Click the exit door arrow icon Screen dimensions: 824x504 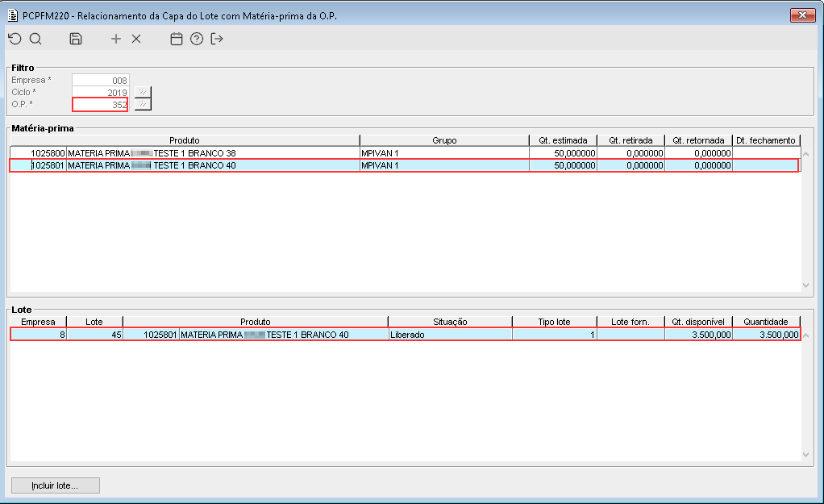tap(217, 39)
